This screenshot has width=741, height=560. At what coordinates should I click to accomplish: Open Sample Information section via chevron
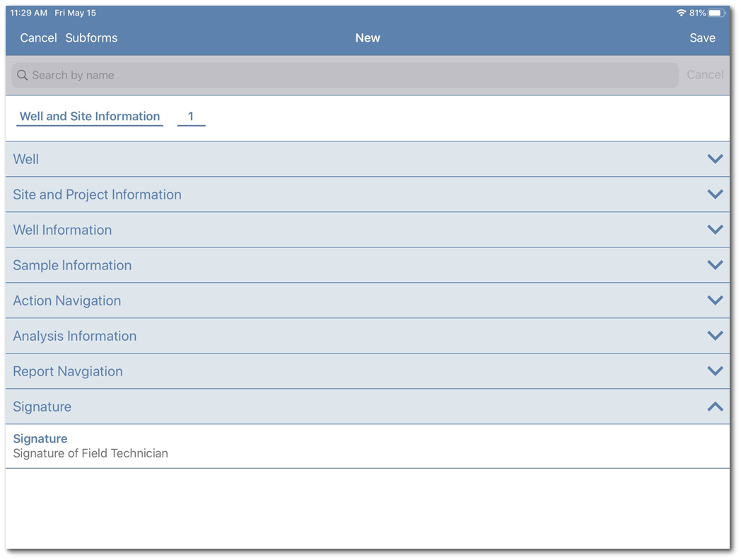(715, 265)
